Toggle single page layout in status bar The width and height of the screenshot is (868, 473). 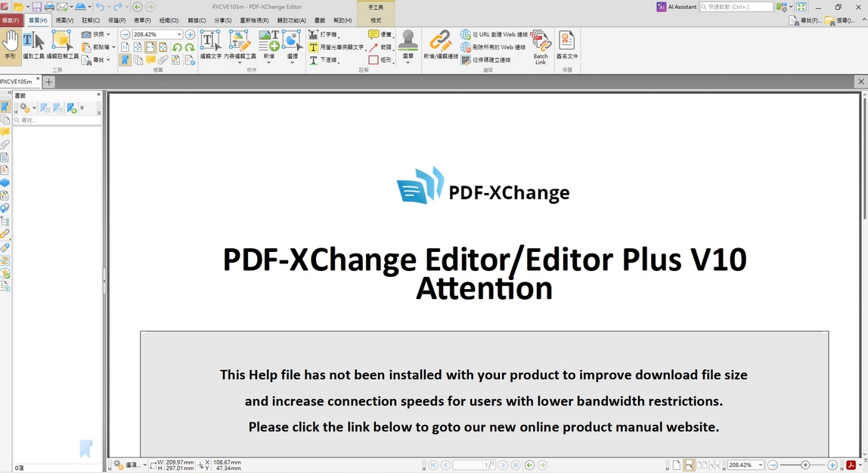pyautogui.click(x=677, y=465)
